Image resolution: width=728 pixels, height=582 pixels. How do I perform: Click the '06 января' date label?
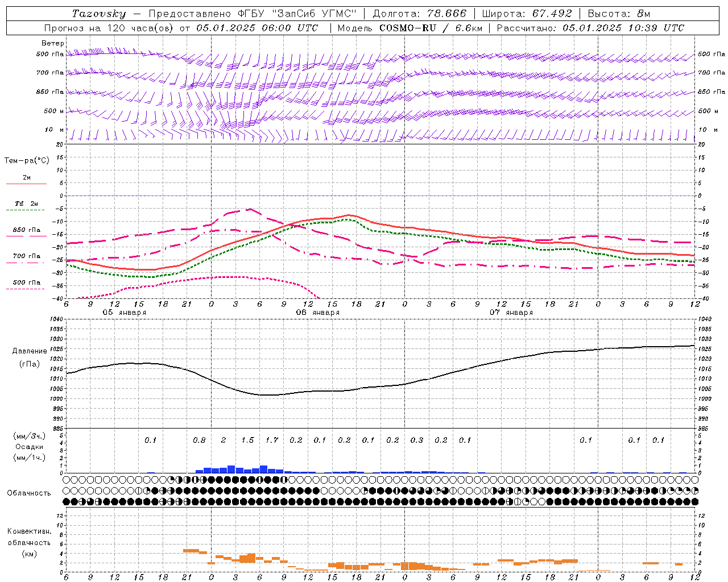tap(317, 313)
